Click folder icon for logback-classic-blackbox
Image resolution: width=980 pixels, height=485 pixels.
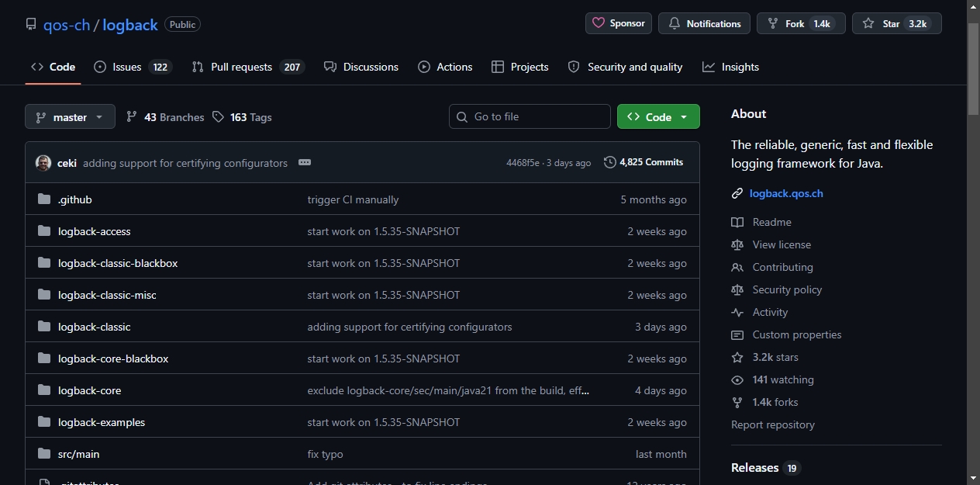pyautogui.click(x=44, y=263)
